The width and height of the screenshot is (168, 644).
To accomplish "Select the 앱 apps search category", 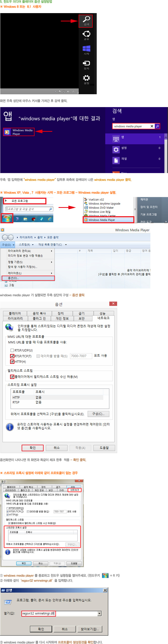I will (135, 138).
